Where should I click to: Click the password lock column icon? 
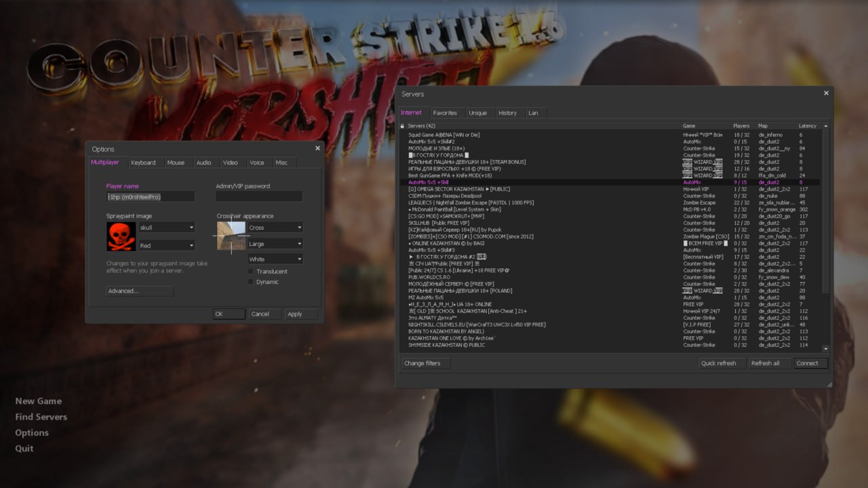(402, 126)
